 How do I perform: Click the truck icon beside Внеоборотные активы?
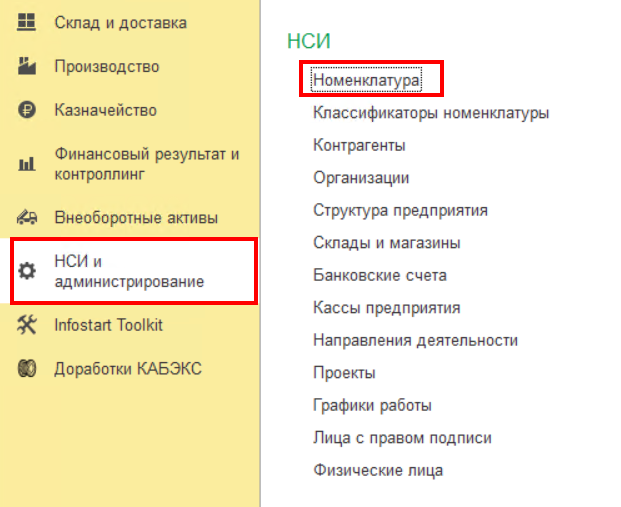coord(27,217)
